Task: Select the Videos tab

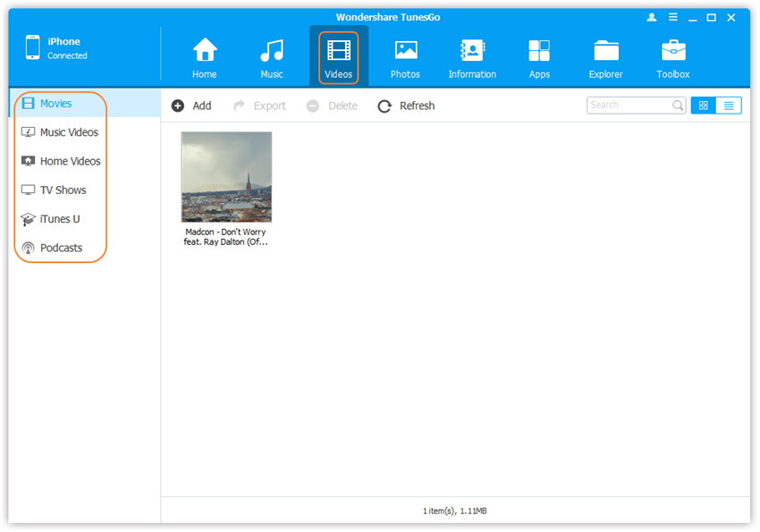Action: pyautogui.click(x=339, y=57)
